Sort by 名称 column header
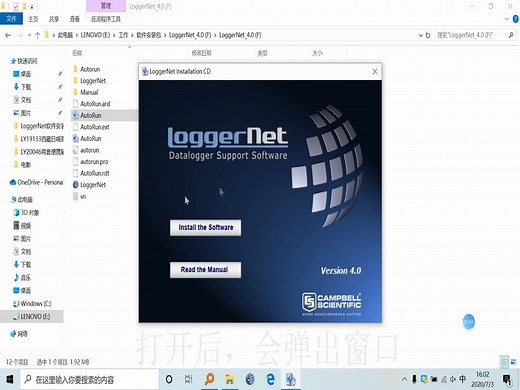This screenshot has width=520, height=390. click(77, 53)
